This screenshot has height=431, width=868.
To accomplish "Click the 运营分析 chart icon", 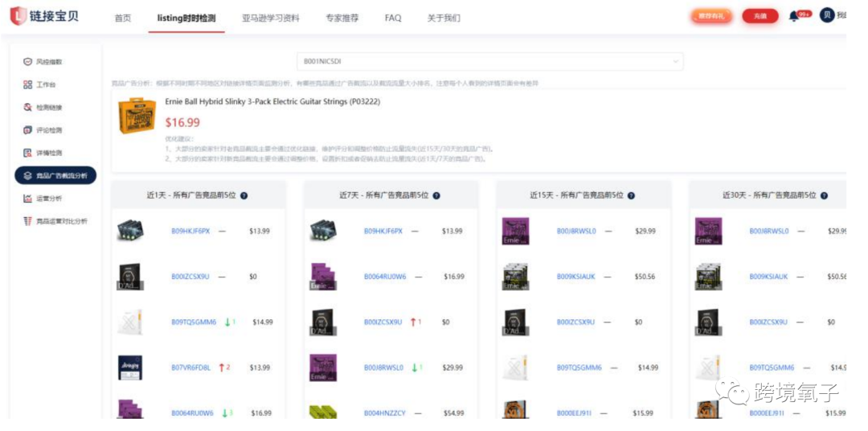I will tap(27, 199).
